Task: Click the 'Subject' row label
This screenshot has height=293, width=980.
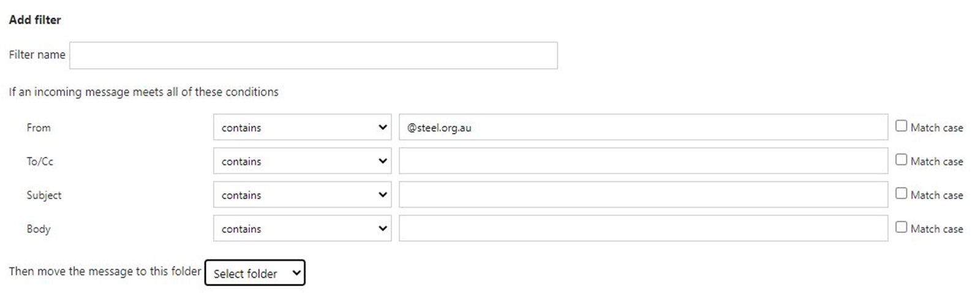Action: click(44, 195)
